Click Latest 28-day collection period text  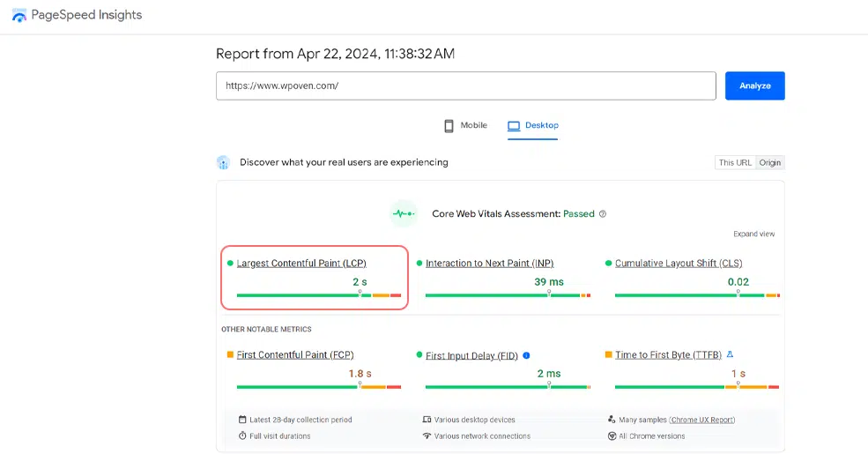coord(300,421)
